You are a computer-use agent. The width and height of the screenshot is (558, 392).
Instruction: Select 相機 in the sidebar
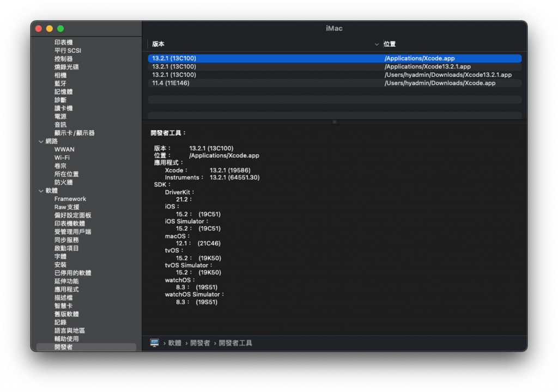pyautogui.click(x=60, y=75)
